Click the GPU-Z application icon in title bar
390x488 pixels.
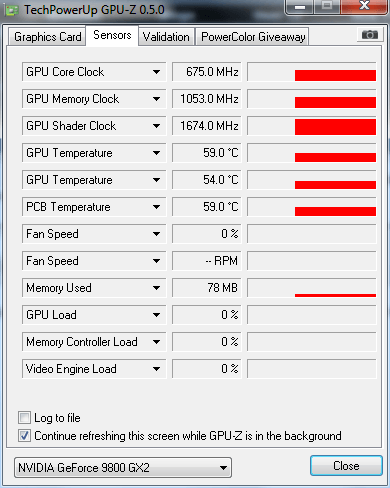click(x=12, y=10)
